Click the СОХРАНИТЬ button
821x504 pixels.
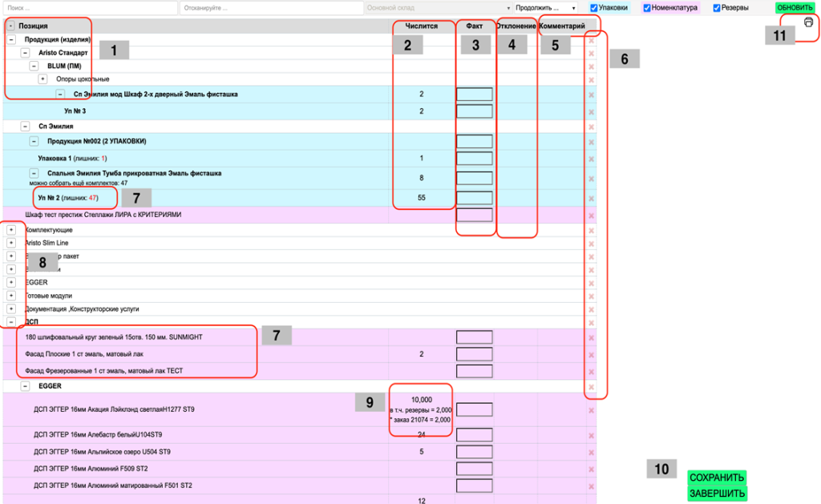[x=717, y=478]
